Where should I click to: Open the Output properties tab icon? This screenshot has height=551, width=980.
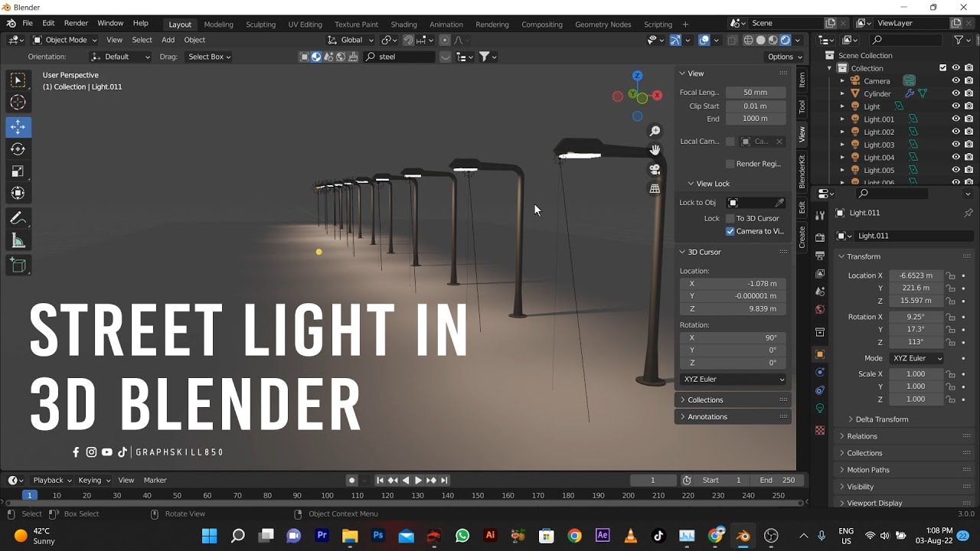click(x=820, y=256)
